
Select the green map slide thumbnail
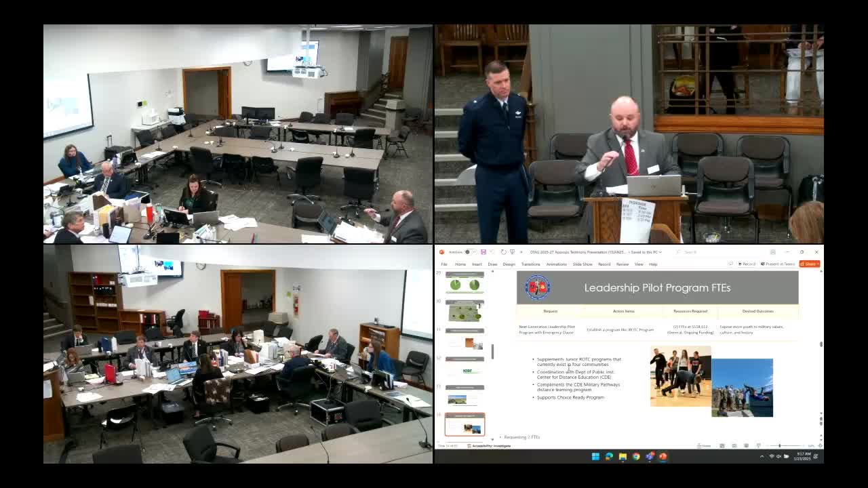point(465,312)
